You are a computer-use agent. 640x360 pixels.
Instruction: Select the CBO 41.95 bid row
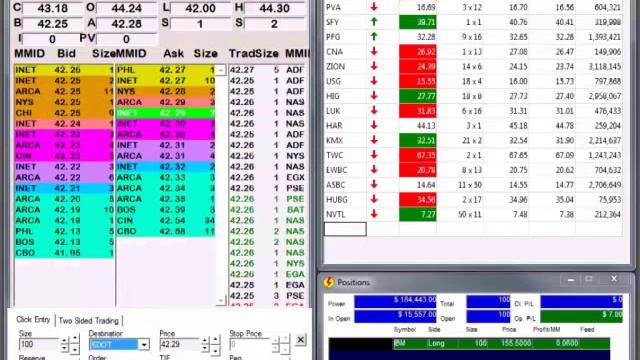coord(64,253)
